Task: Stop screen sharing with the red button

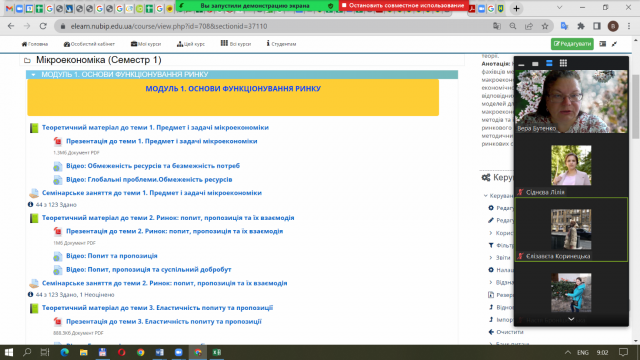Action: [404, 6]
